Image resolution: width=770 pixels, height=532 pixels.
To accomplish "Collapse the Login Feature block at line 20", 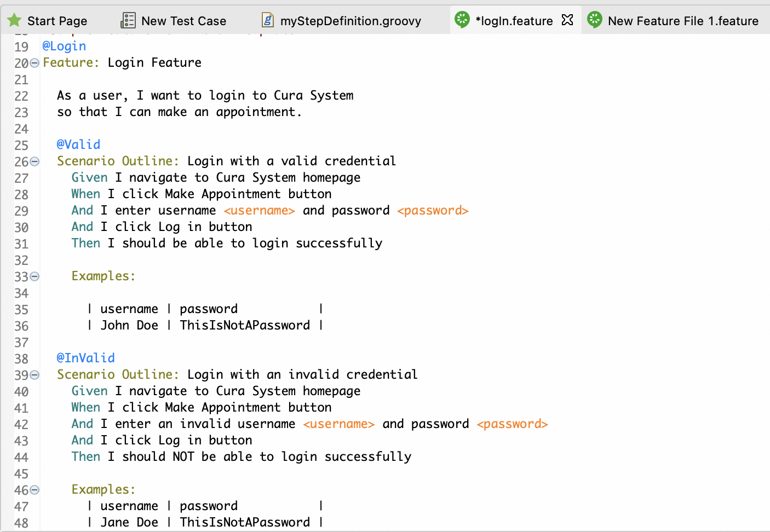I will click(34, 63).
